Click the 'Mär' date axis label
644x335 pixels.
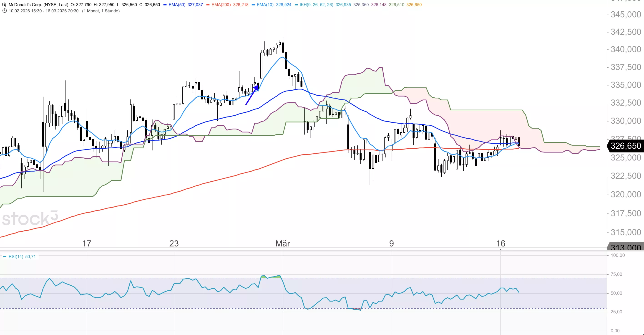(x=282, y=244)
